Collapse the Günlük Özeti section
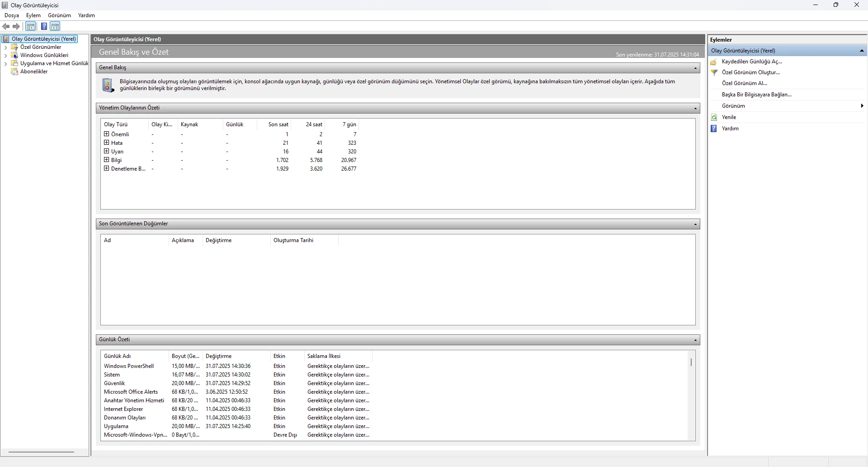The height and width of the screenshot is (467, 868). coord(695,340)
